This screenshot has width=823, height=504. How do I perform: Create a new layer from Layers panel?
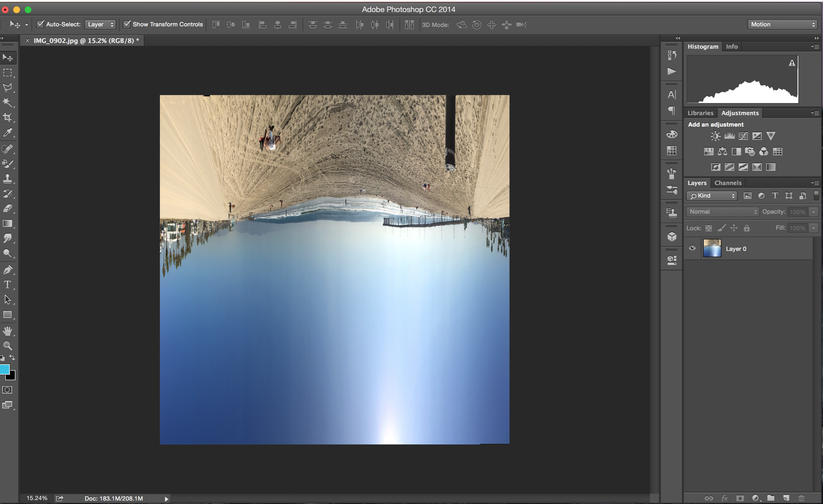[x=786, y=498]
